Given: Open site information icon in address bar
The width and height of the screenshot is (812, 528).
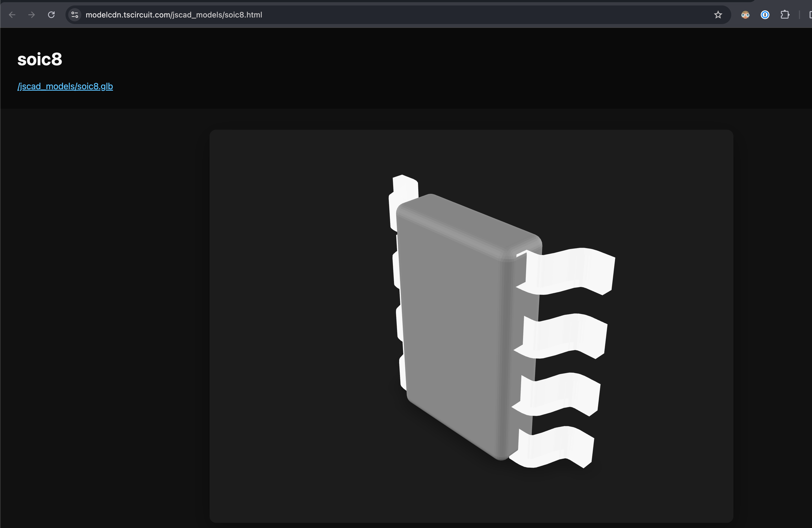Looking at the screenshot, I should pyautogui.click(x=75, y=15).
